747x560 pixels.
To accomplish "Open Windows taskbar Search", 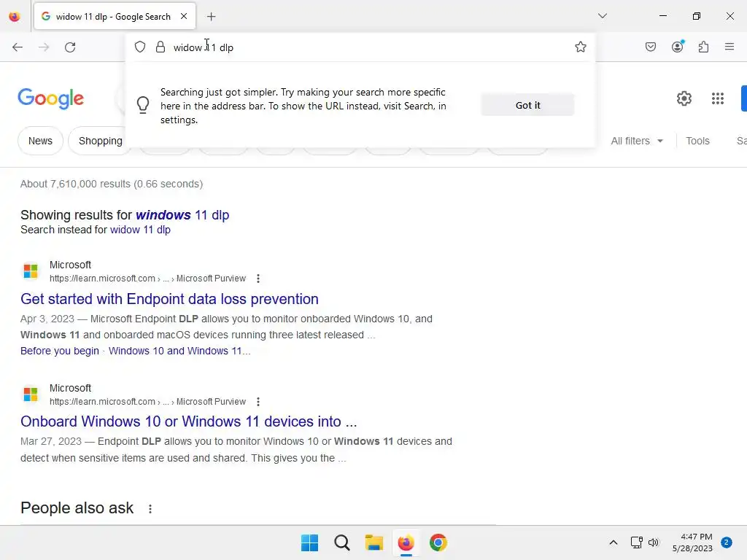I will tap(342, 542).
